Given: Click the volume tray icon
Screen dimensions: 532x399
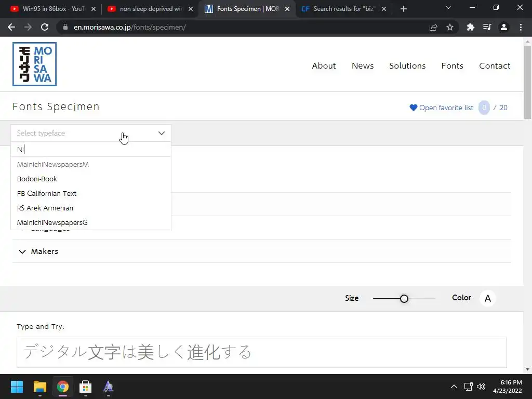Looking at the screenshot, I should 481,387.
